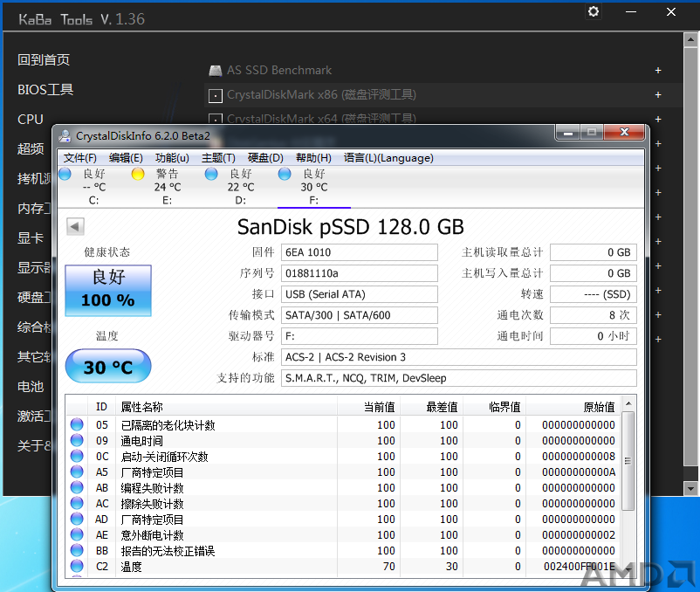Click CrystalDiskInfo title bar app icon

tap(65, 135)
